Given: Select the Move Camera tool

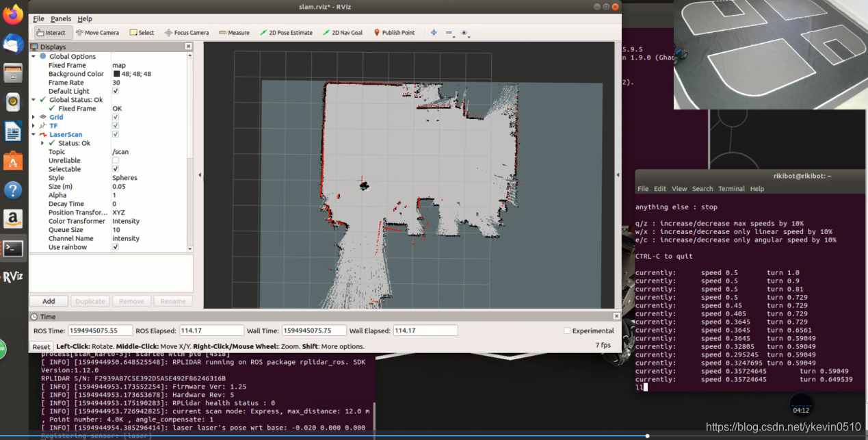Looking at the screenshot, I should pos(97,32).
